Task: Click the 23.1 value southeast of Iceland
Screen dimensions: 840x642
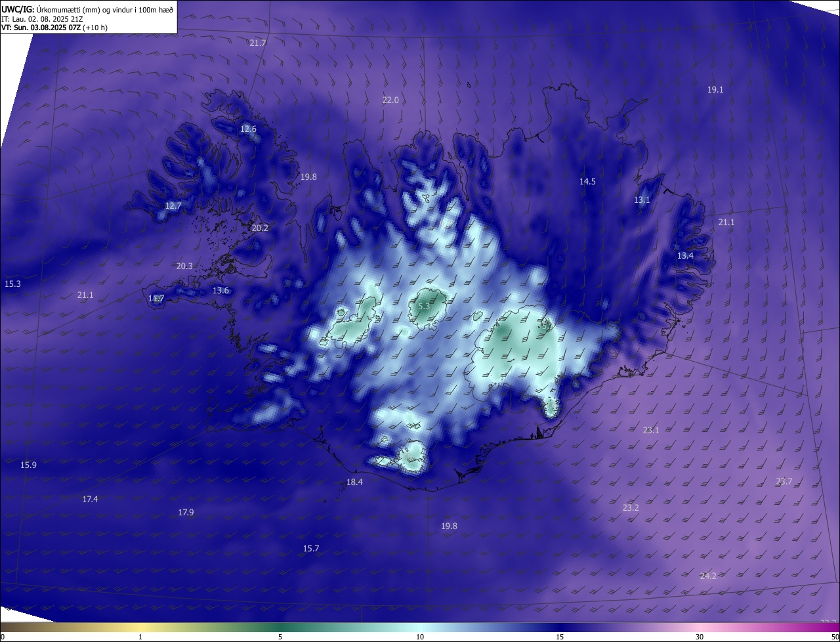Action: click(x=651, y=430)
